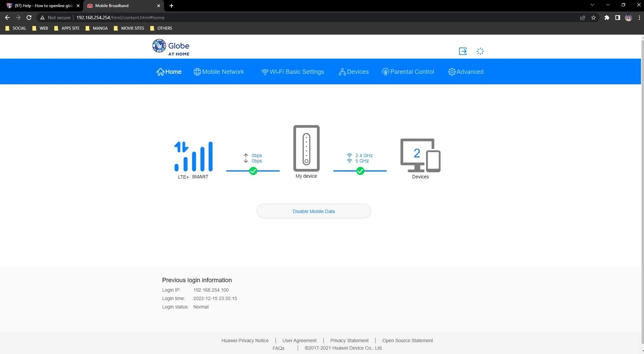This screenshot has height=354, width=644.
Task: Click the Disable Mobile Data button
Action: (x=314, y=211)
